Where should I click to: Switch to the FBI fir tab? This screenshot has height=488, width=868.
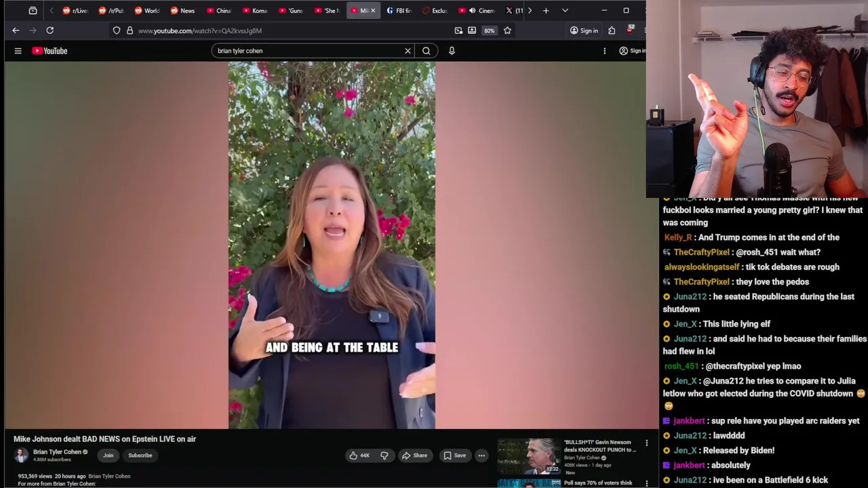(399, 11)
